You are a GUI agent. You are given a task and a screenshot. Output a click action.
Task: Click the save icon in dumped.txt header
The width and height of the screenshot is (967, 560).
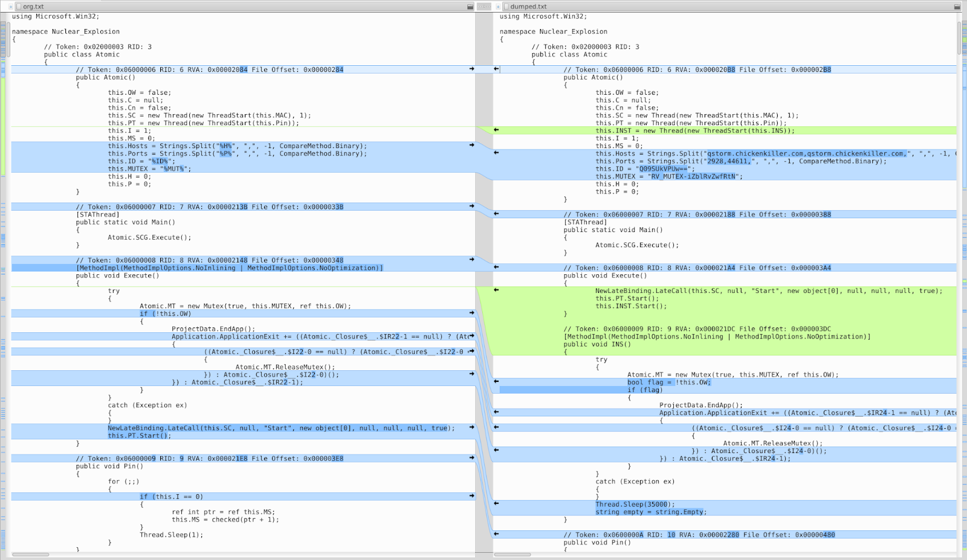(957, 7)
